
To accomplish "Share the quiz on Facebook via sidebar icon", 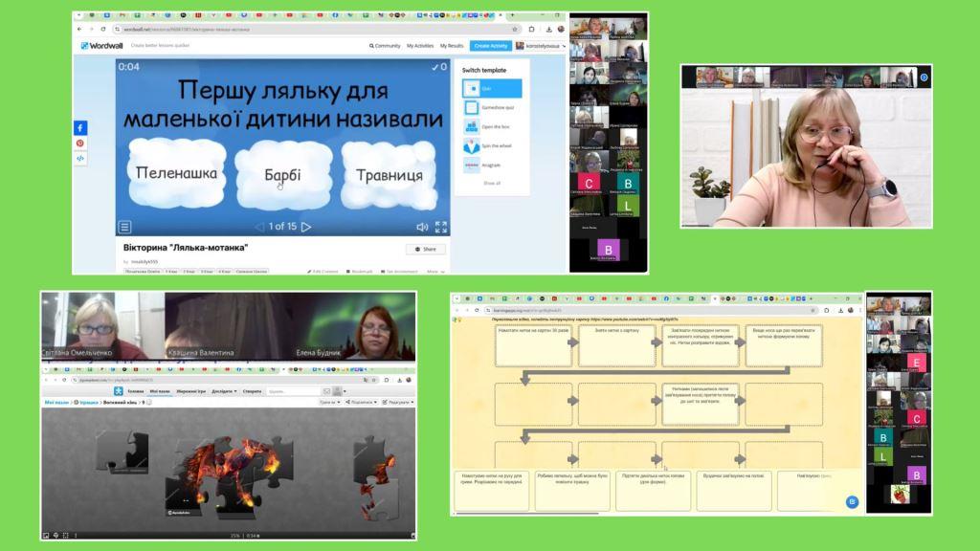I will click(x=80, y=128).
